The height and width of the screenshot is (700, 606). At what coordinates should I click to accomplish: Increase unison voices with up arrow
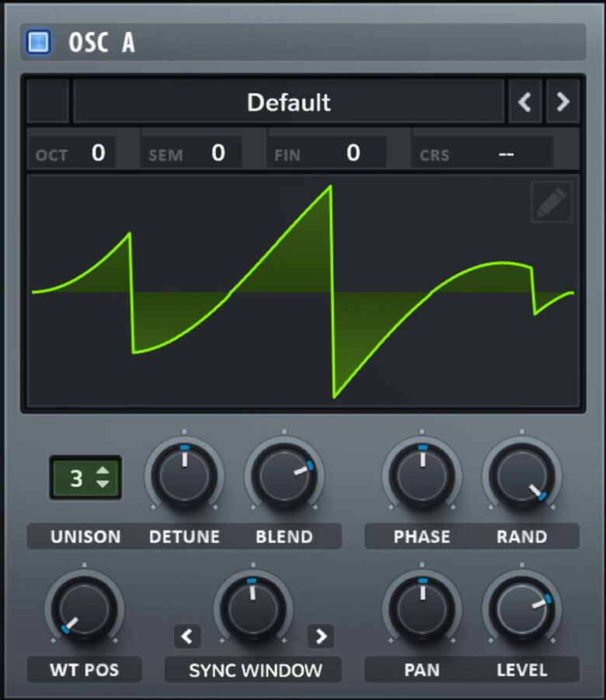pyautogui.click(x=103, y=471)
